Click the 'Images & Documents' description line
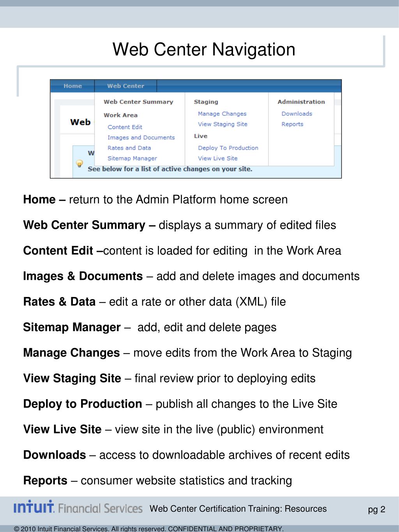This screenshot has width=399, height=532. [191, 276]
